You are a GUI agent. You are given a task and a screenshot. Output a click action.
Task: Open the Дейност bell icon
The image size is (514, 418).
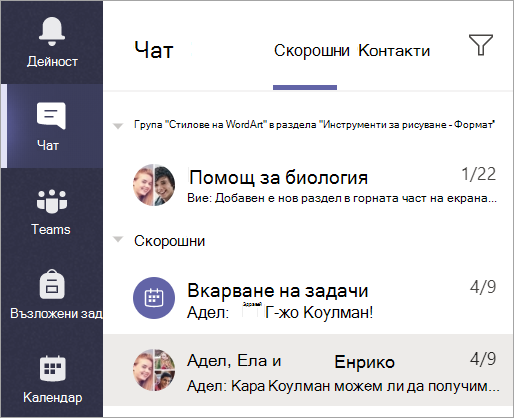click(52, 31)
